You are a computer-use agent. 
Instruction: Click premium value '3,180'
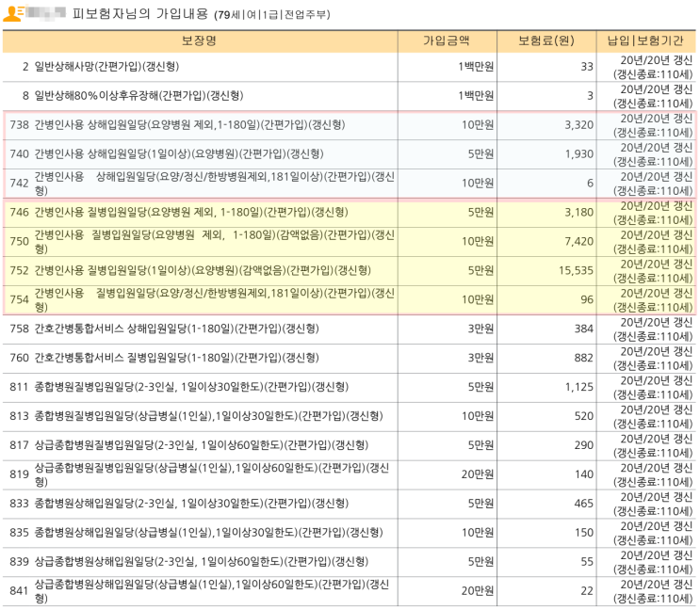tap(579, 212)
